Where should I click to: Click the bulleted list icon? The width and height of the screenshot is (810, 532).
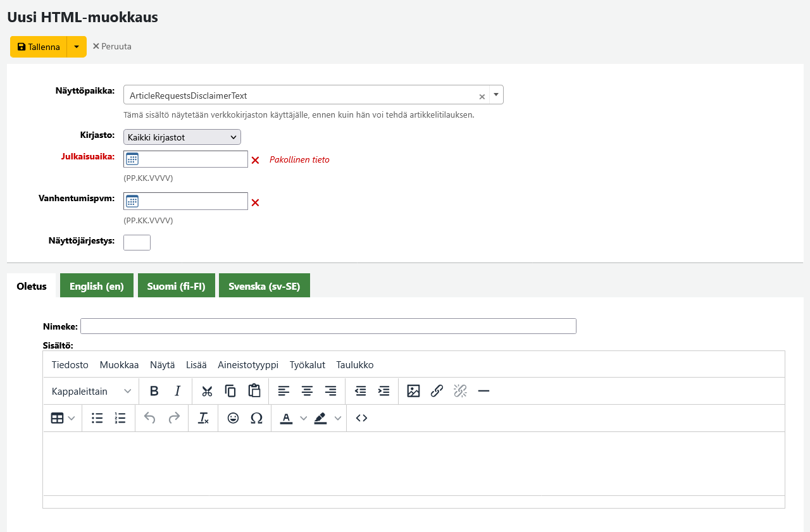click(97, 418)
